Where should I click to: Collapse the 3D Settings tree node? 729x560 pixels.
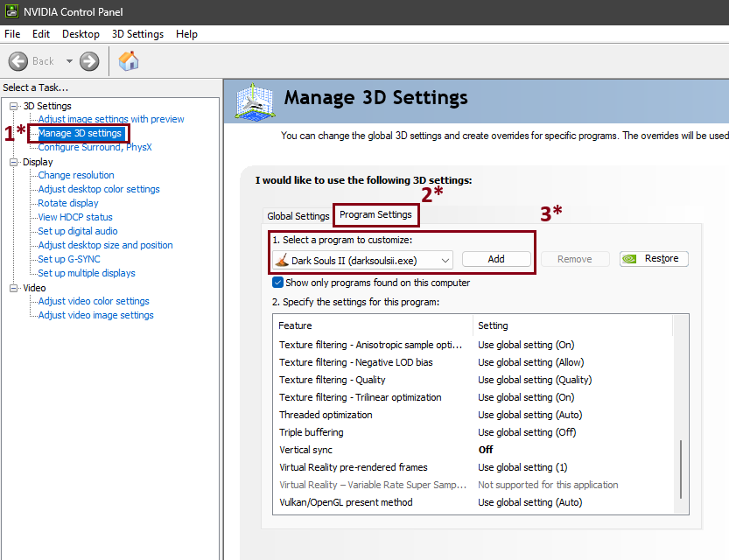[13, 106]
